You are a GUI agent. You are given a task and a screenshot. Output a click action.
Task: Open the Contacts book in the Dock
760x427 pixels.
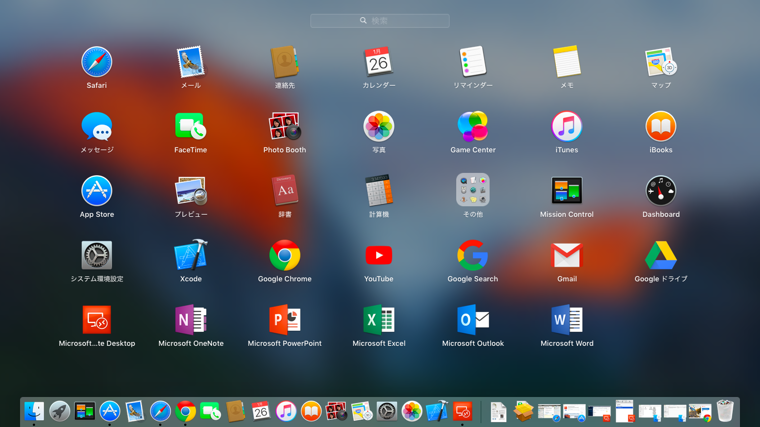(x=236, y=411)
